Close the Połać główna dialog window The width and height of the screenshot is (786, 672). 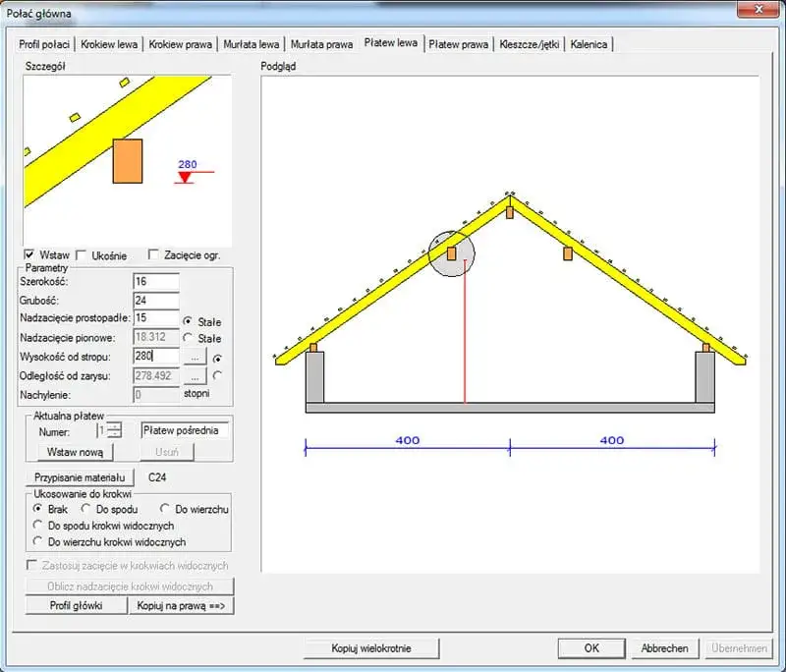(758, 9)
